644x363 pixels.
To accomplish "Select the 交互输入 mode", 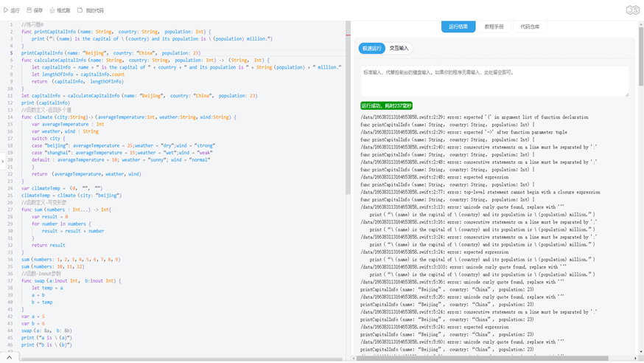I will click(399, 48).
